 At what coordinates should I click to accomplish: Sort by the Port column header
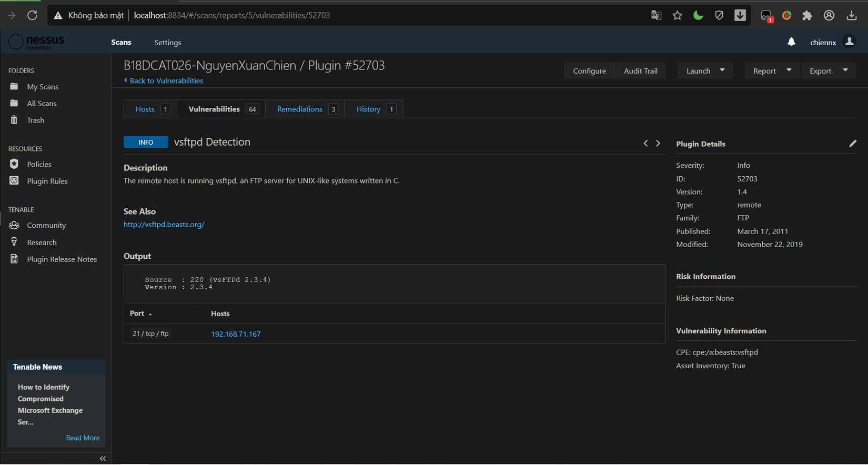click(137, 314)
